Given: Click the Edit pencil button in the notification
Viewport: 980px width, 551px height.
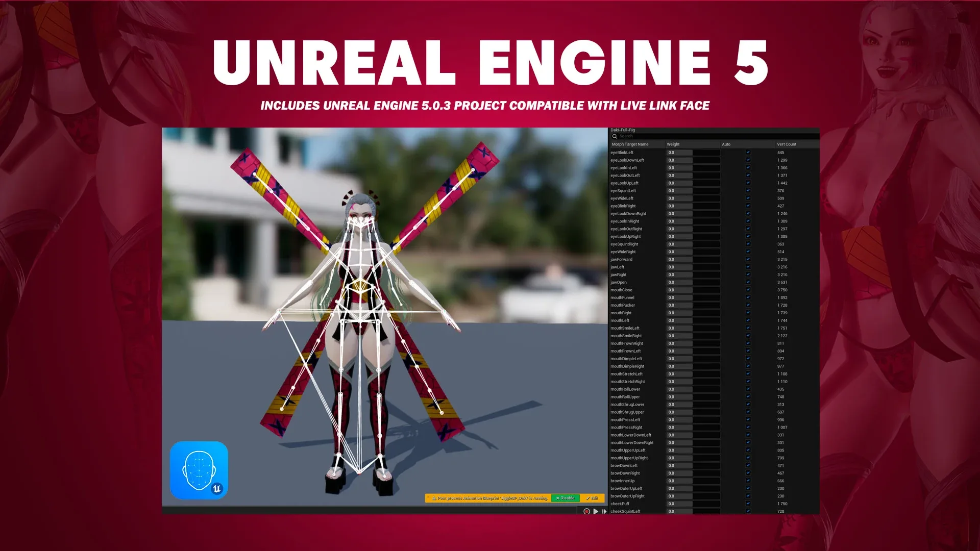Looking at the screenshot, I should tap(592, 498).
